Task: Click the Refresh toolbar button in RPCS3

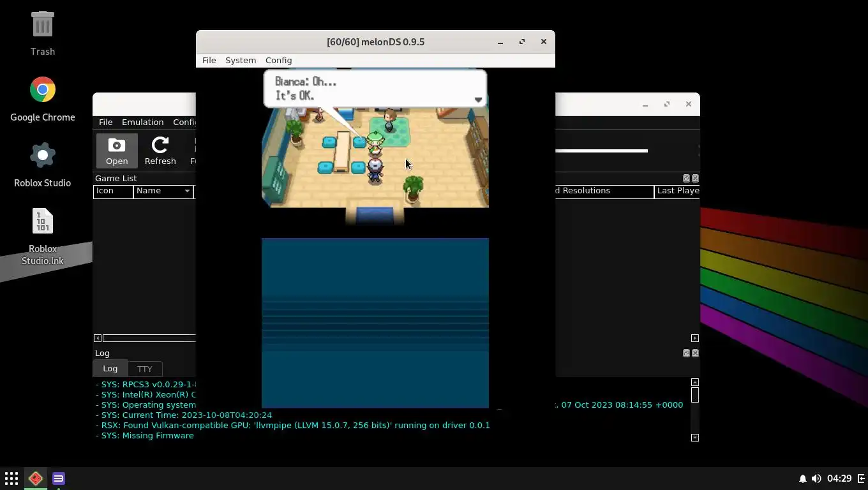Action: coord(160,151)
